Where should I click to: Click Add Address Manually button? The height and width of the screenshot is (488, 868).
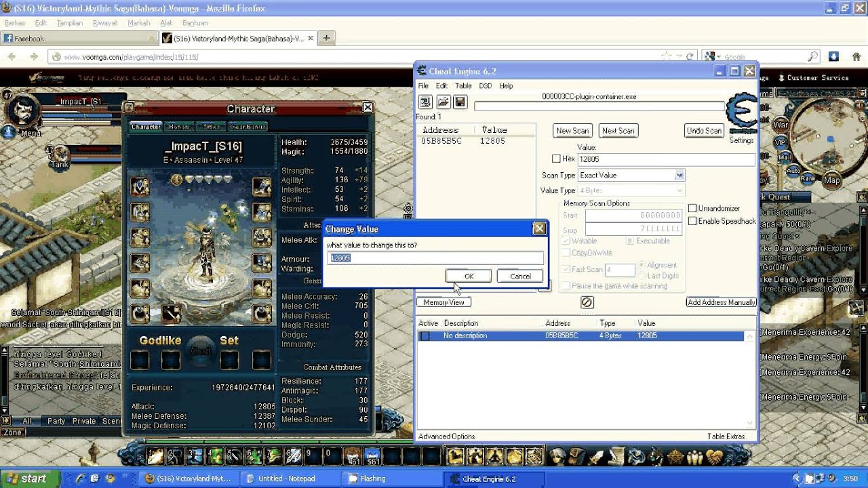point(722,302)
